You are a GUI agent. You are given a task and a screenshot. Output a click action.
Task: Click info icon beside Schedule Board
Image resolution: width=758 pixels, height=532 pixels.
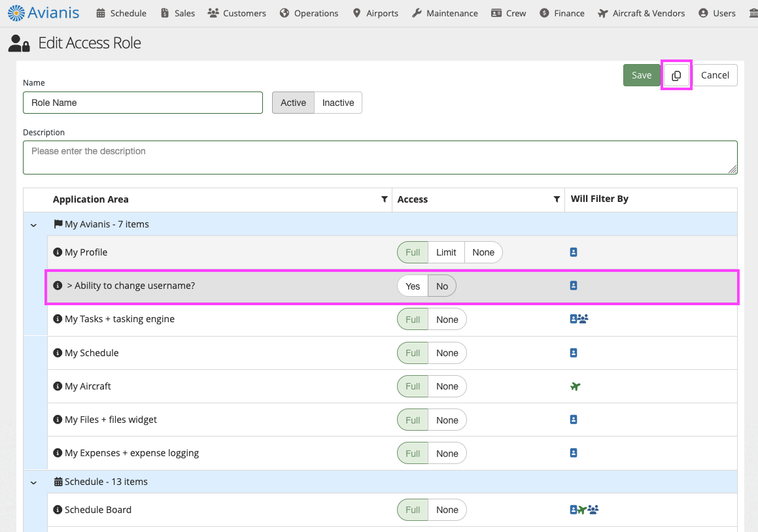[58, 510]
